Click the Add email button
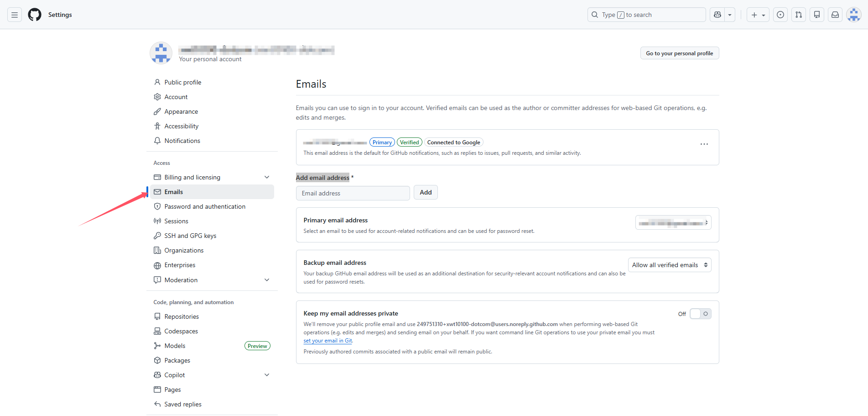 (x=425, y=193)
